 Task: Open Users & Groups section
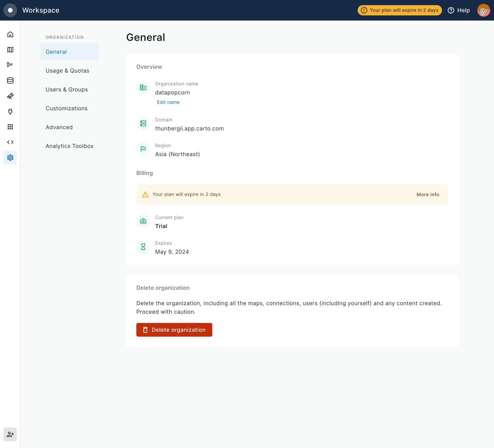click(67, 90)
